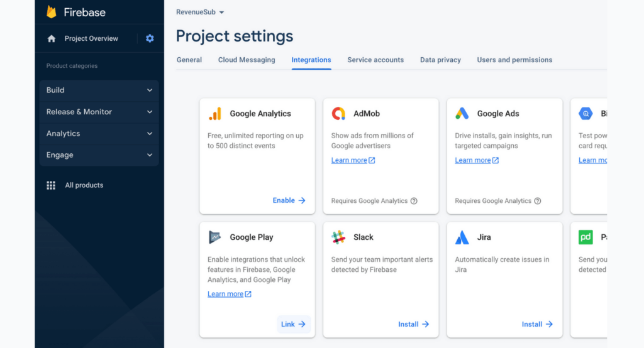Click the Slack card title
Screen dimensions: 644x348
(x=364, y=237)
